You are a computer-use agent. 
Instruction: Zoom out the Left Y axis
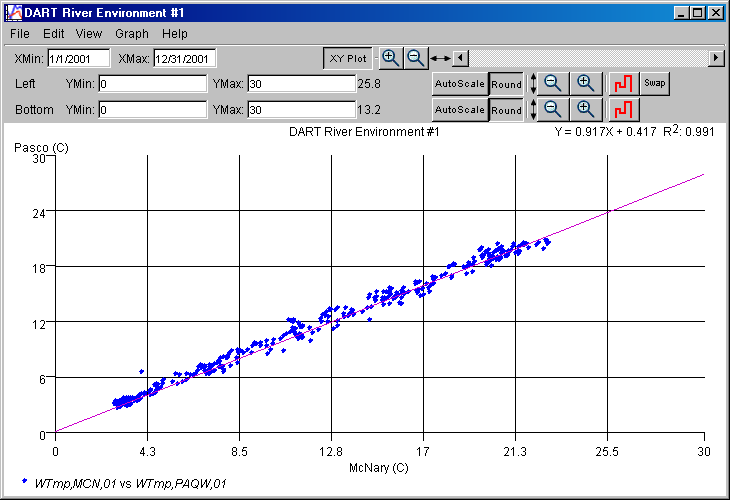554,83
